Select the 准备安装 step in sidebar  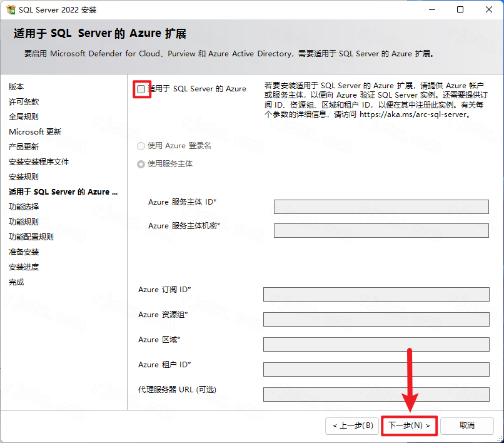[24, 252]
